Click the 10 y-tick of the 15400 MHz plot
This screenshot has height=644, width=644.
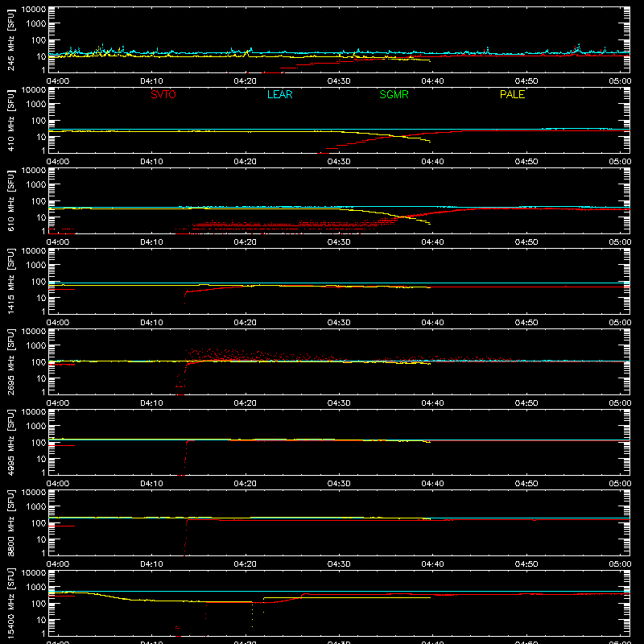41,620
